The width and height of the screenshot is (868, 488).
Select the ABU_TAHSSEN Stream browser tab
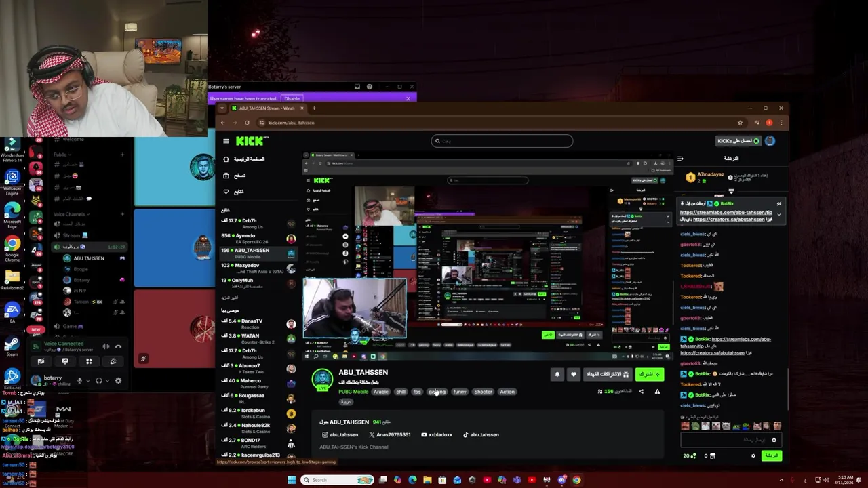267,108
